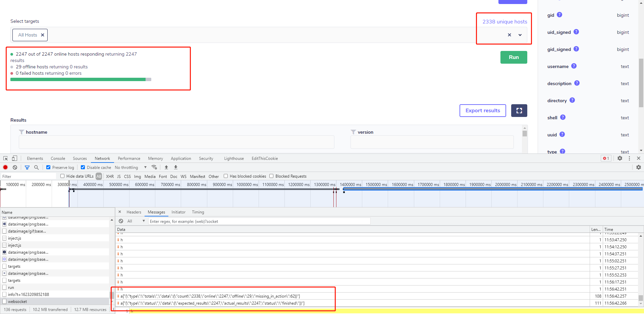Uncheck the Preserve log option
Viewport: 644px width, 314px height.
48,167
